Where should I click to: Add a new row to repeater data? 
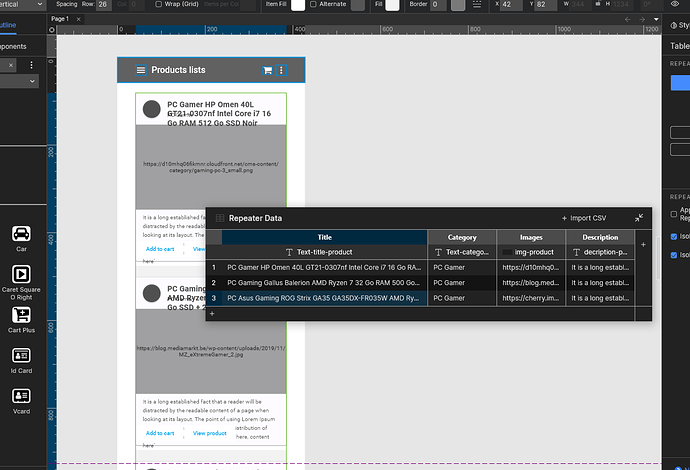pyautogui.click(x=212, y=314)
